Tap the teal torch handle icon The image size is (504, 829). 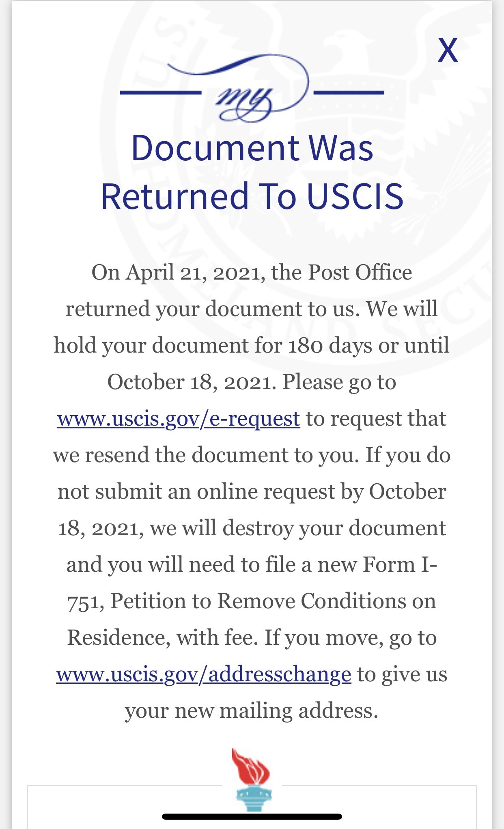[254, 798]
